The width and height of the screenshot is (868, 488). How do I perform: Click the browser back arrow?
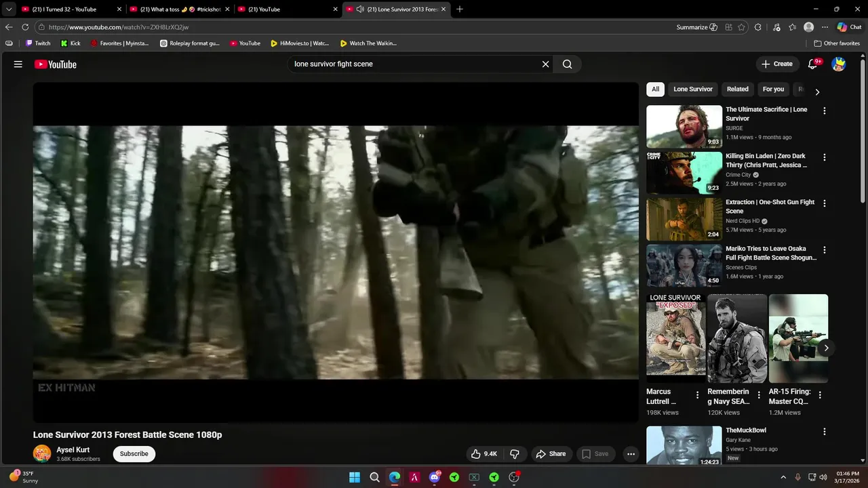[9, 27]
